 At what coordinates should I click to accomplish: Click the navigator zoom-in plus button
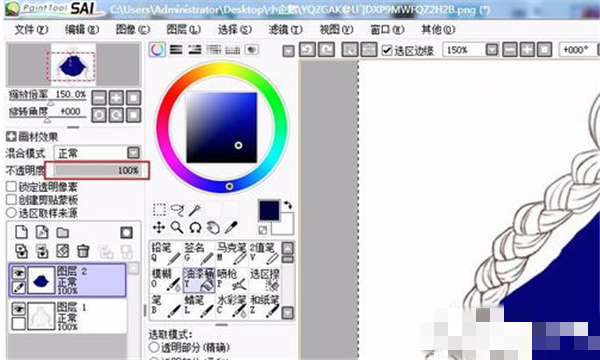click(116, 98)
